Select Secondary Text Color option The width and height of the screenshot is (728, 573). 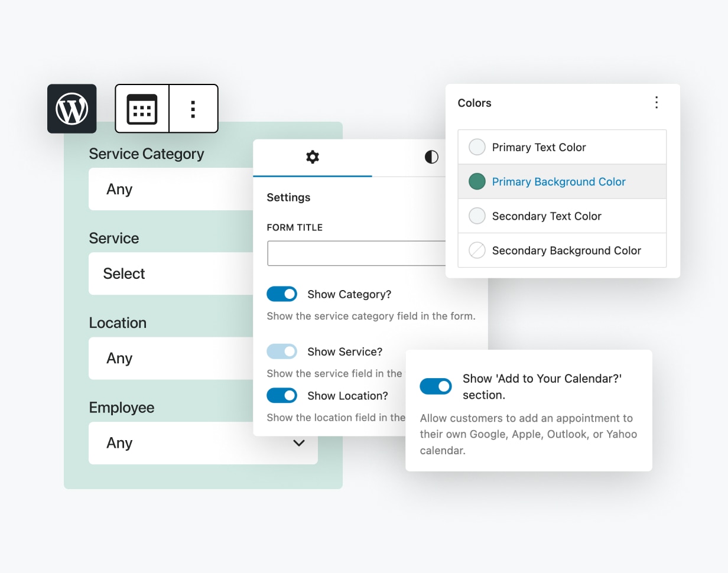click(x=547, y=216)
